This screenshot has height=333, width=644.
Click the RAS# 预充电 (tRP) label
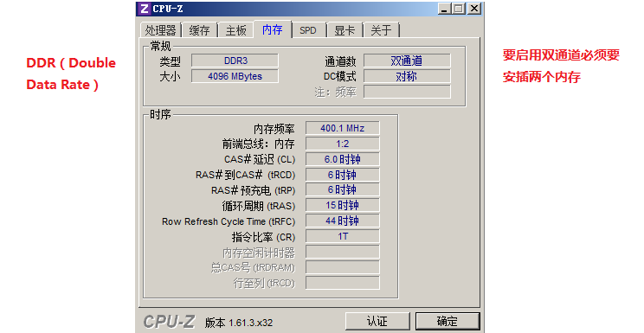(x=253, y=191)
